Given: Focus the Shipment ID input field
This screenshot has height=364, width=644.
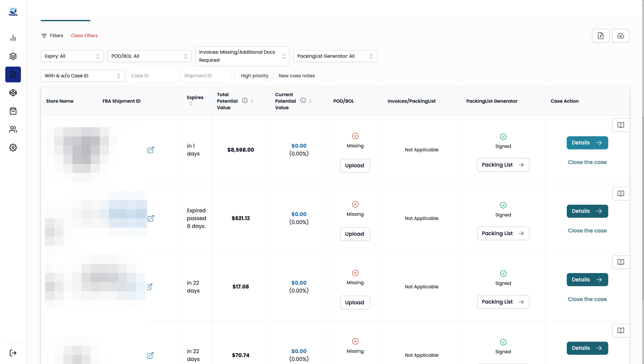Looking at the screenshot, I should pos(206,76).
